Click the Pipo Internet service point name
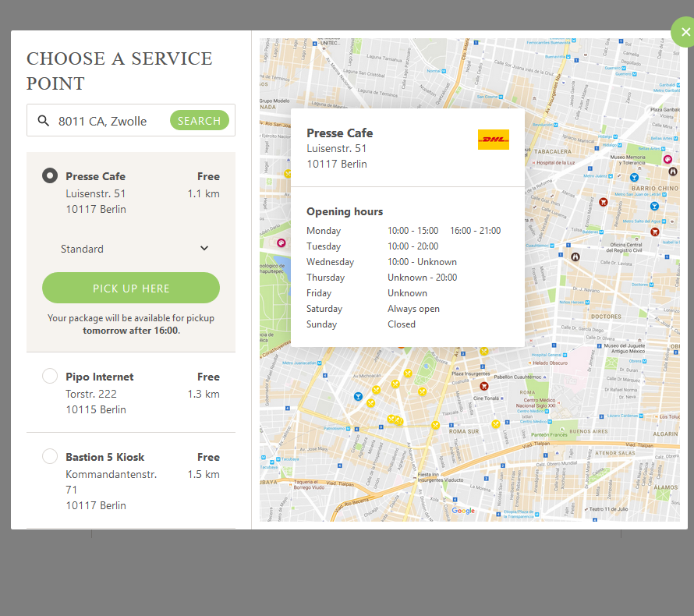The height and width of the screenshot is (616, 694). tap(100, 377)
